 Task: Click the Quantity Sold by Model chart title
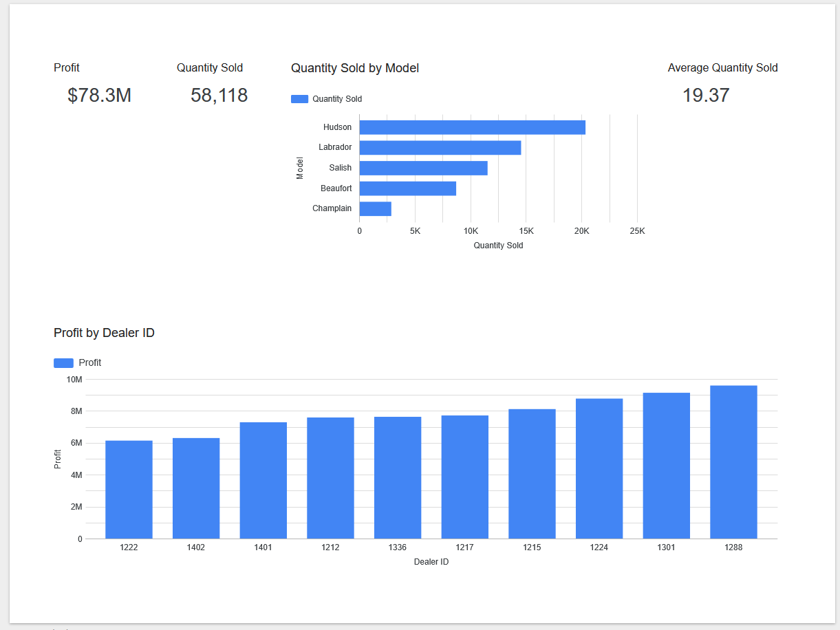click(x=355, y=68)
